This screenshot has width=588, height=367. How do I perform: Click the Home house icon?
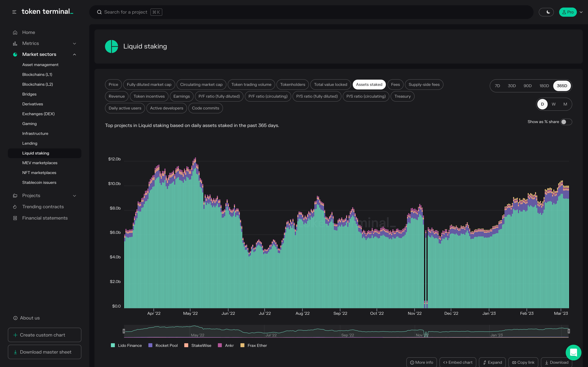coord(15,32)
